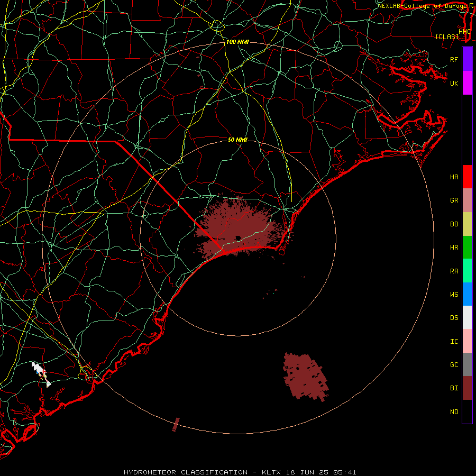
Task: Click the 100 NMI range ring label
Action: pos(237,42)
